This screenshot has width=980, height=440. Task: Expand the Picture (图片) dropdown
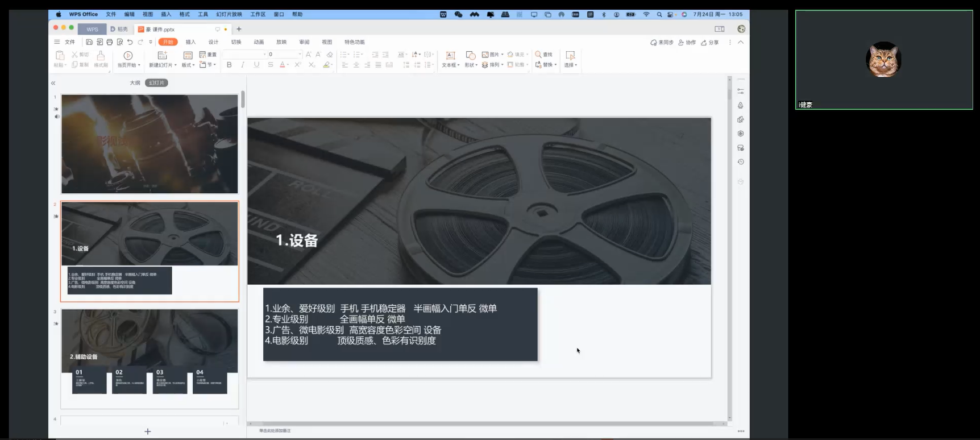tap(503, 55)
